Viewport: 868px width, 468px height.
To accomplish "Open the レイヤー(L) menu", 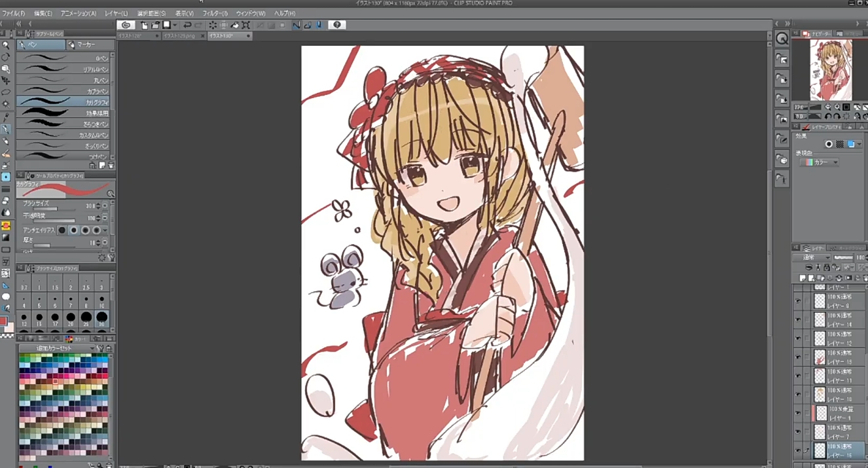I will [x=117, y=13].
